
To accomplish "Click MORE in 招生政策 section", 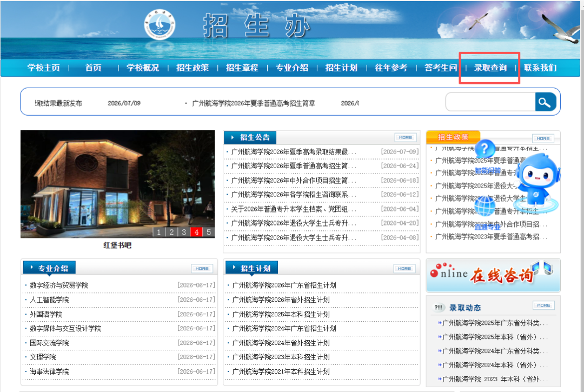I will (543, 138).
